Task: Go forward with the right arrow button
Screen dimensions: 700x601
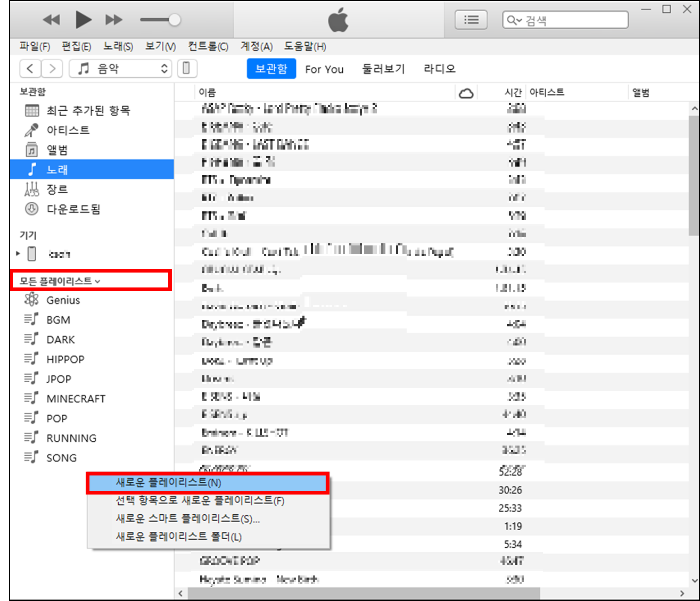Action: click(52, 69)
